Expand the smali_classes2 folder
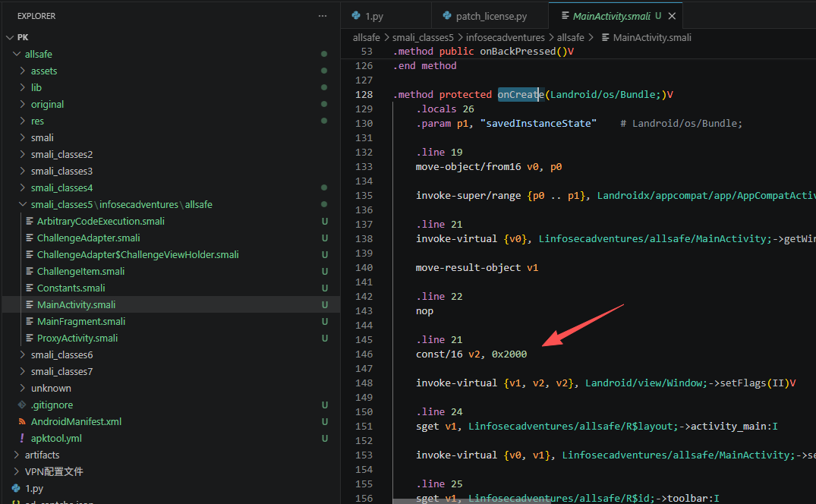Viewport: 816px width, 504px height. tap(22, 154)
